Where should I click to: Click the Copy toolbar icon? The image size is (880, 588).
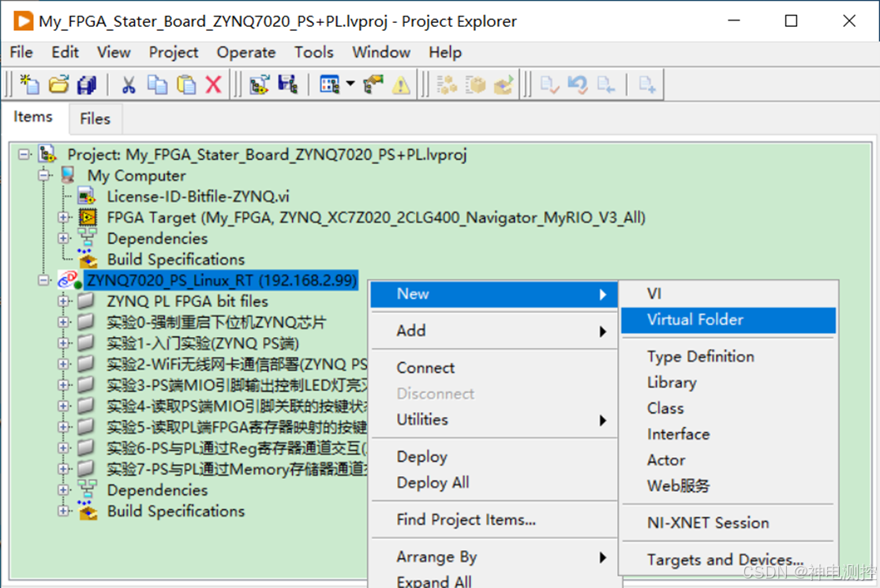(x=157, y=84)
